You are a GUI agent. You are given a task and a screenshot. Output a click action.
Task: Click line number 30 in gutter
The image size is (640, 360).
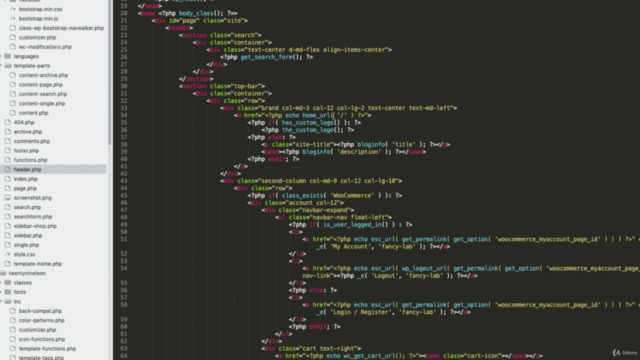tap(124, 86)
